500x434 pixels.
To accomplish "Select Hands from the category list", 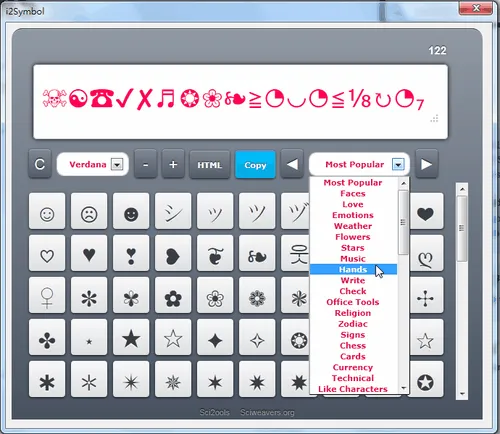I will click(353, 269).
